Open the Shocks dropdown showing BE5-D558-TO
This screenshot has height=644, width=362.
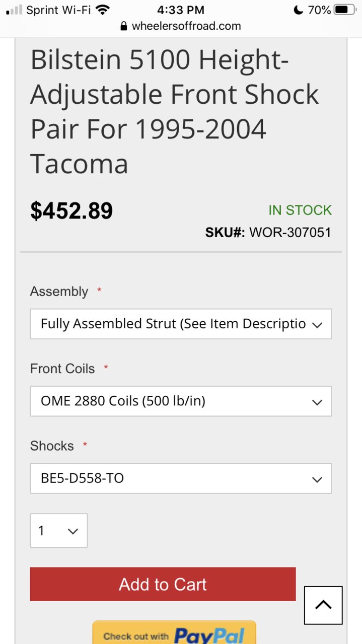[x=181, y=478]
